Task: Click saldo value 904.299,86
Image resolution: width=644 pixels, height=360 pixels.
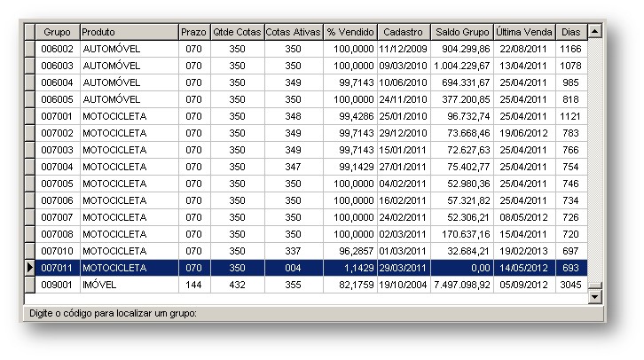Action: tap(462, 49)
